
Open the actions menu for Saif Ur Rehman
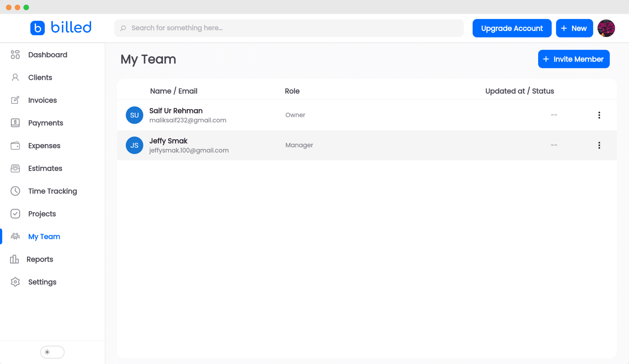pyautogui.click(x=599, y=115)
